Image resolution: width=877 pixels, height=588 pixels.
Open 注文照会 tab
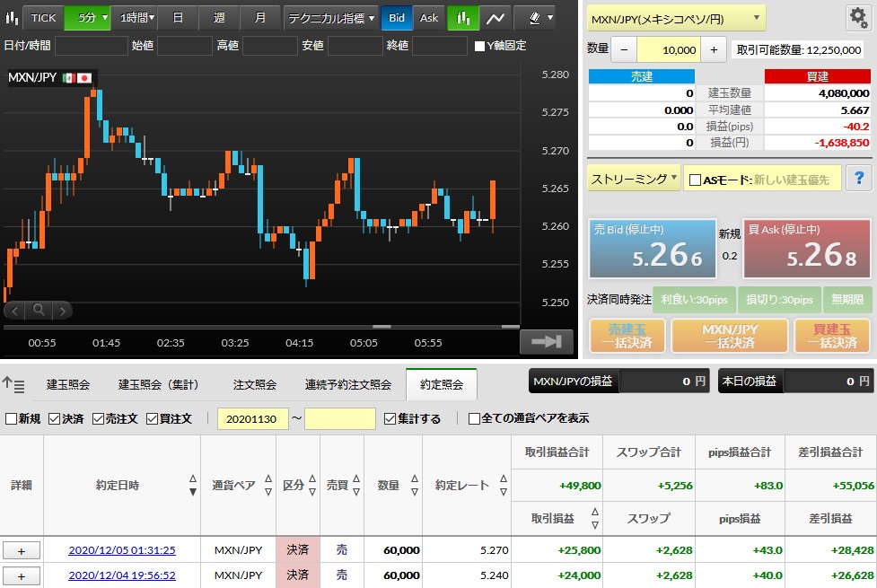(255, 384)
